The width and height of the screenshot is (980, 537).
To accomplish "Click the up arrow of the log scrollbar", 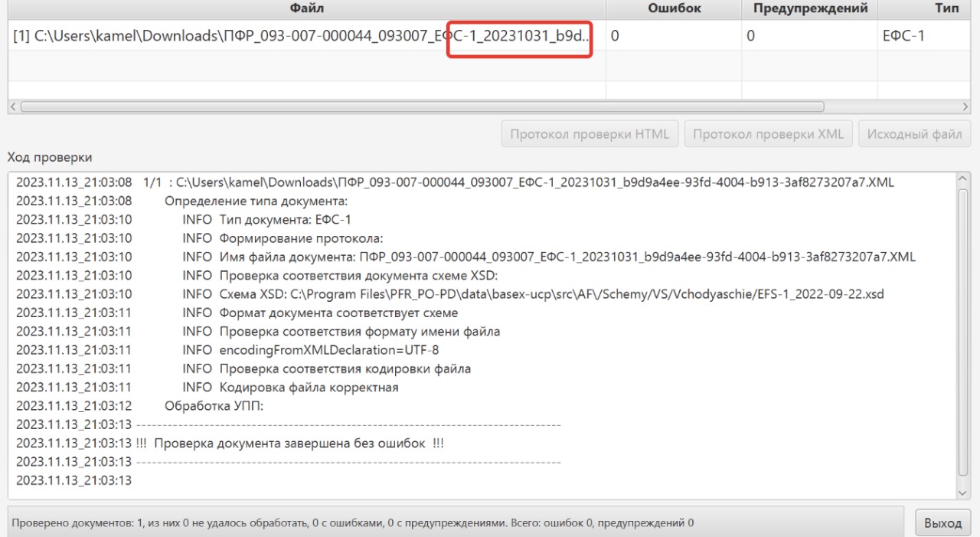I will click(x=963, y=179).
